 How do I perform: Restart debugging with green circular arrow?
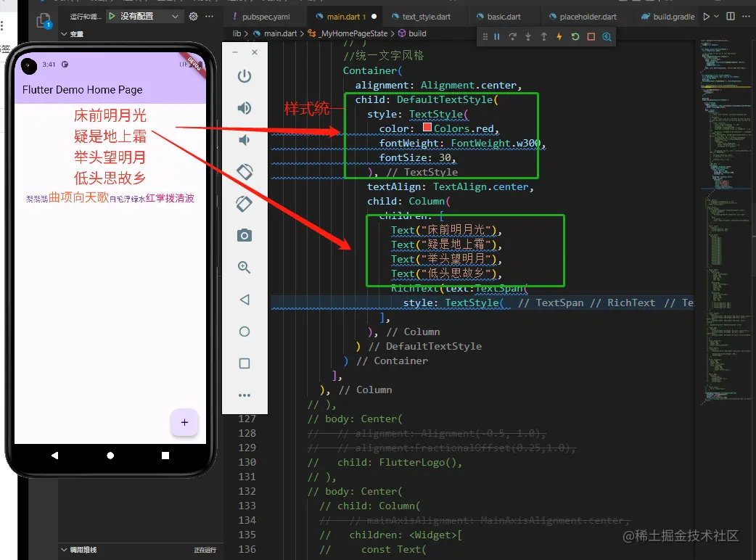[x=575, y=36]
